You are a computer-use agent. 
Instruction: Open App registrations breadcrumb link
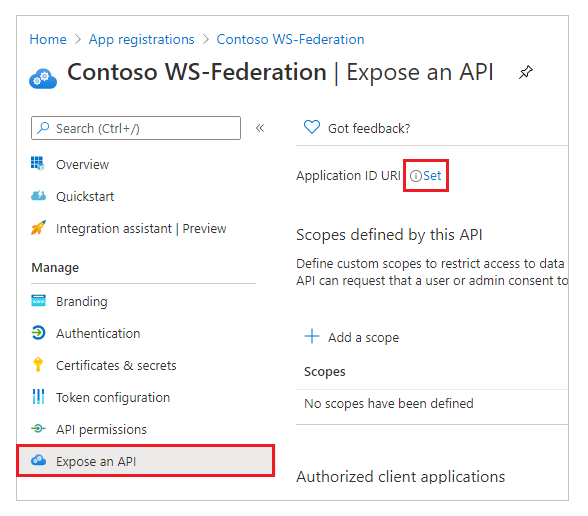pos(142,39)
